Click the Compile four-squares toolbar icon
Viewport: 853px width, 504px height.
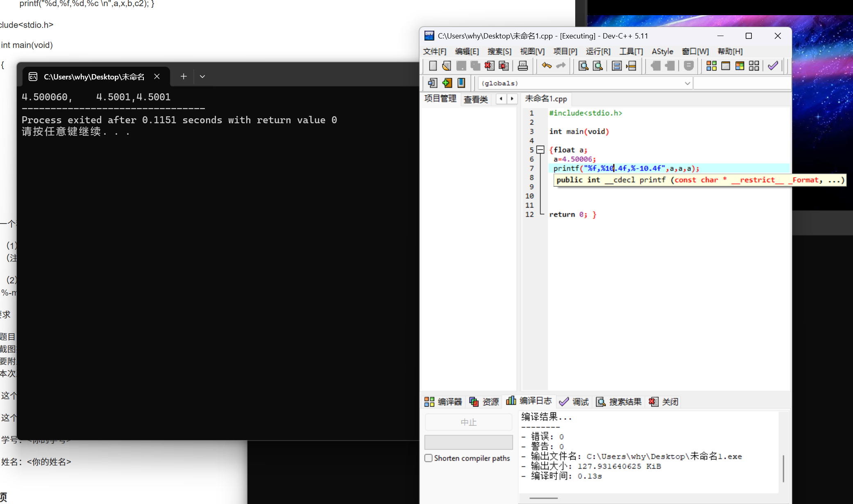click(712, 66)
